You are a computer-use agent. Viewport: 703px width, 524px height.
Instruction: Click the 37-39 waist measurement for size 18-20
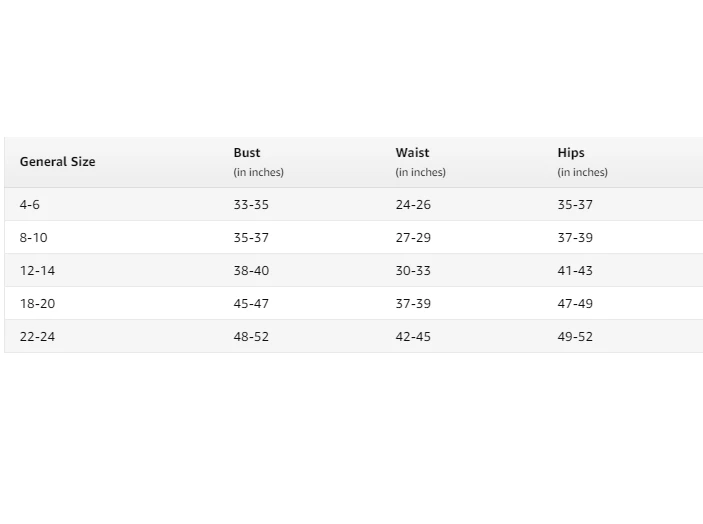413,303
